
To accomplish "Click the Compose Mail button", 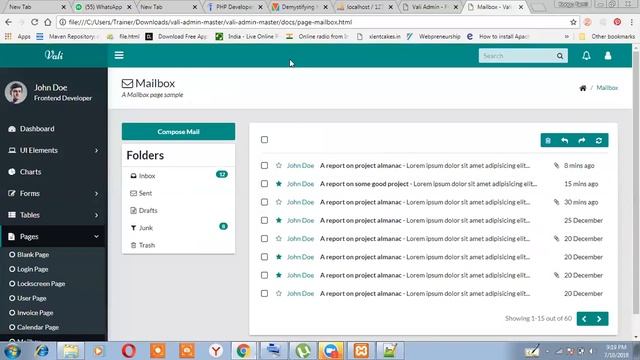I will coord(178,131).
